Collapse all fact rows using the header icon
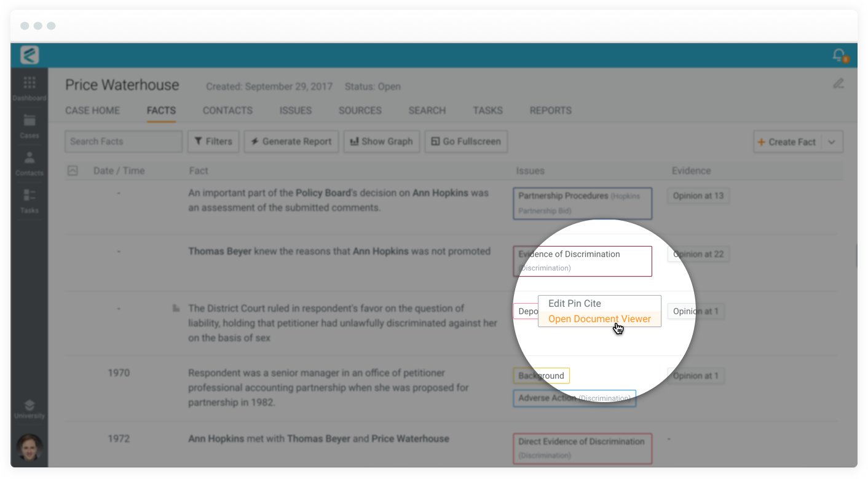Viewport: 868px width, 479px height. 73,170
